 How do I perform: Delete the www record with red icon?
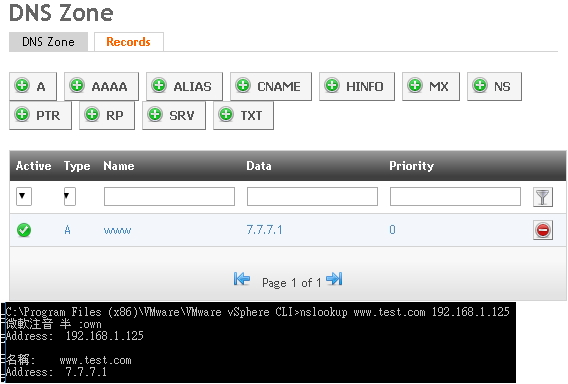point(543,230)
